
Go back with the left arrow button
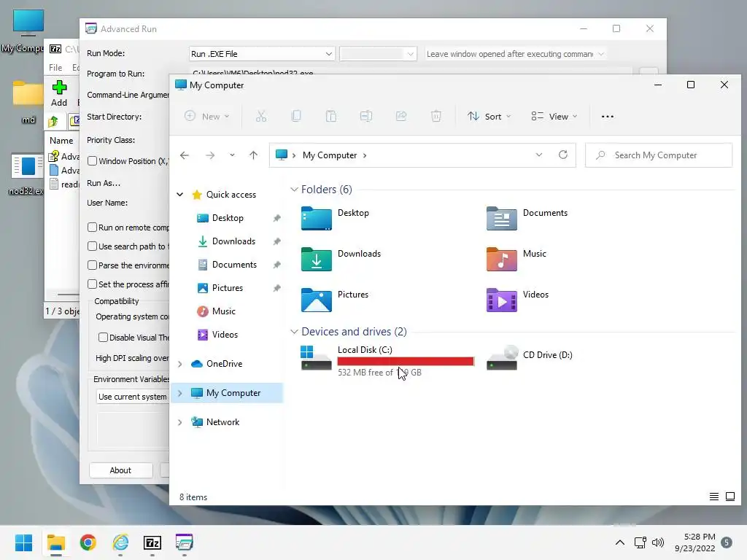click(185, 155)
